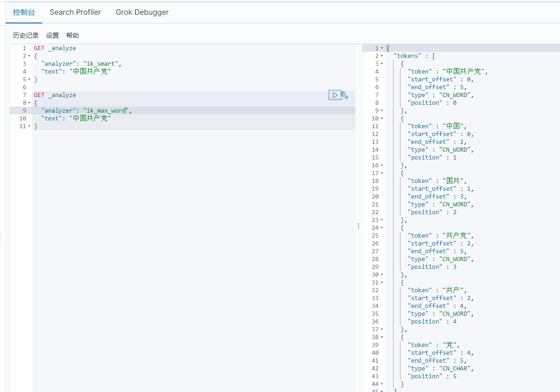Open the Grok Debugger tab

[x=142, y=12]
